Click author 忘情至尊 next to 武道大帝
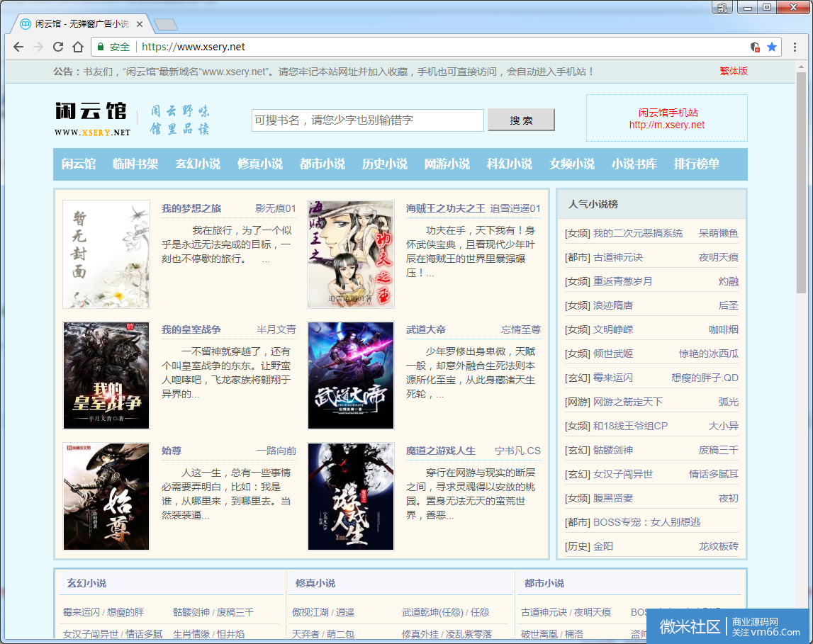 click(x=520, y=329)
